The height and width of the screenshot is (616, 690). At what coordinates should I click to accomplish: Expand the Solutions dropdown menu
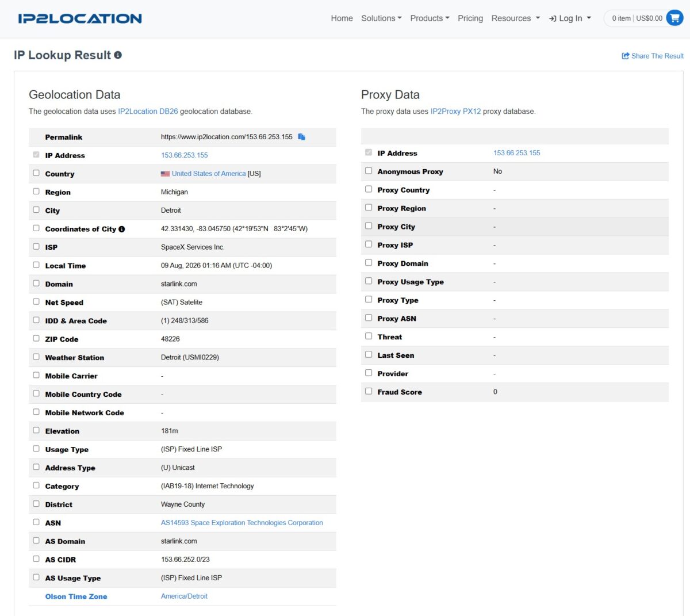click(381, 18)
